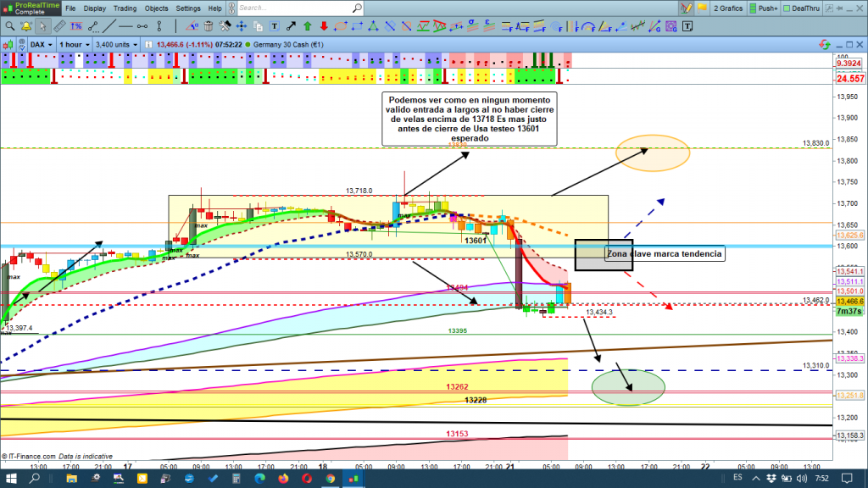Open the DAX instrument dropdown
This screenshot has width=868, height=488.
point(41,43)
